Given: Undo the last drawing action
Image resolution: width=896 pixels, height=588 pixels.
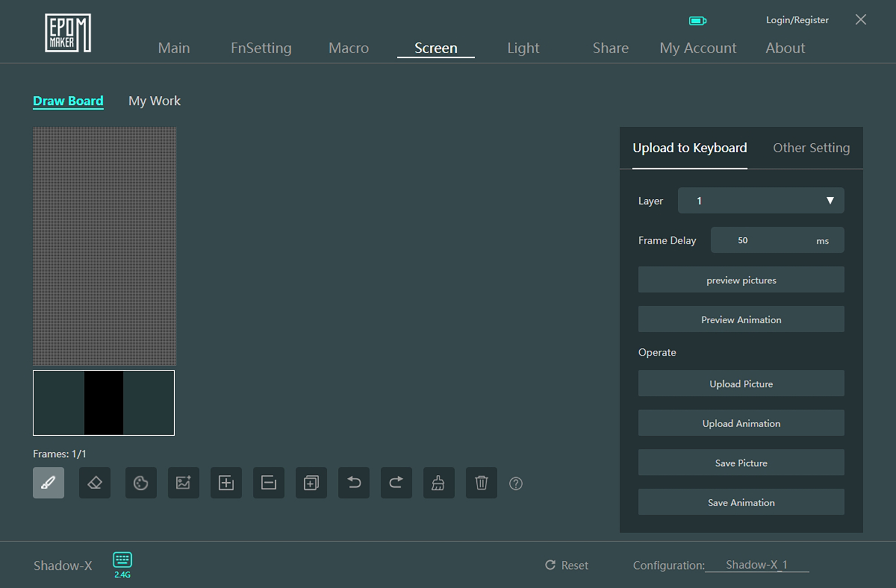Looking at the screenshot, I should point(353,483).
